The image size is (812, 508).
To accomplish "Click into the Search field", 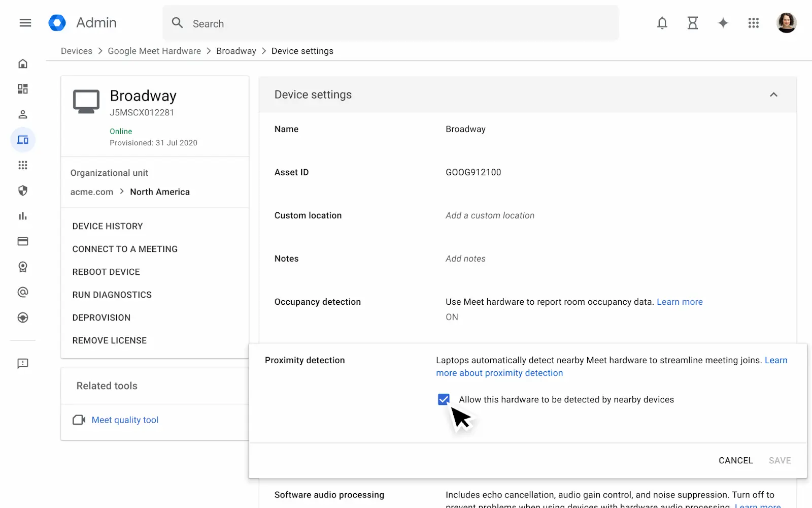I will point(391,23).
